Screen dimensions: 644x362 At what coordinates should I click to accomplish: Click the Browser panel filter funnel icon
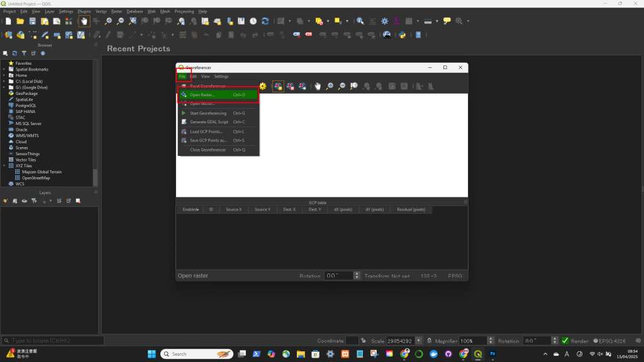pyautogui.click(x=25, y=53)
